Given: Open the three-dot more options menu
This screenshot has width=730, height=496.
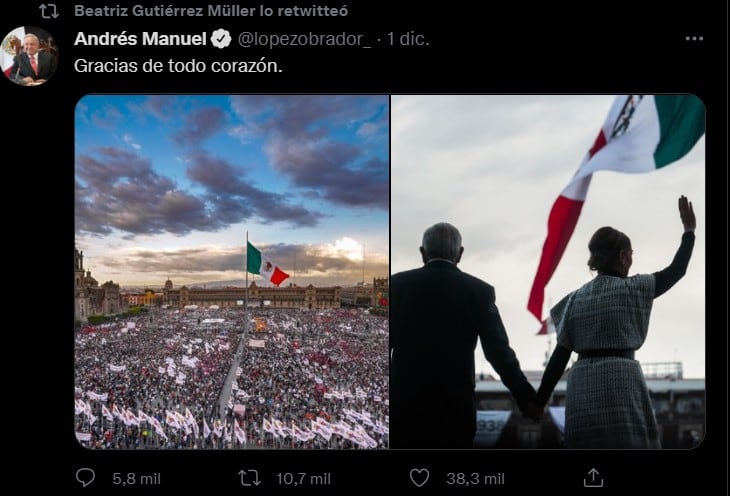Looking at the screenshot, I should click(694, 39).
